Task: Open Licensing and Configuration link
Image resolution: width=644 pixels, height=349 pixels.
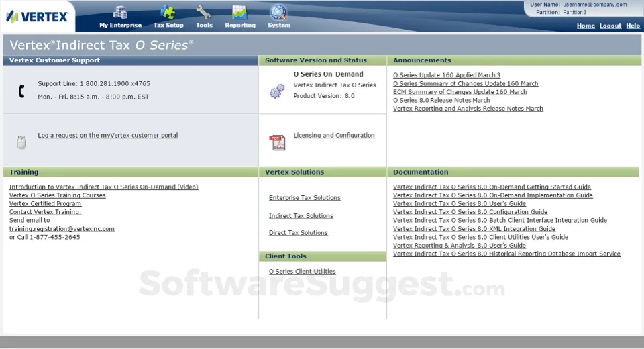Action: point(334,136)
